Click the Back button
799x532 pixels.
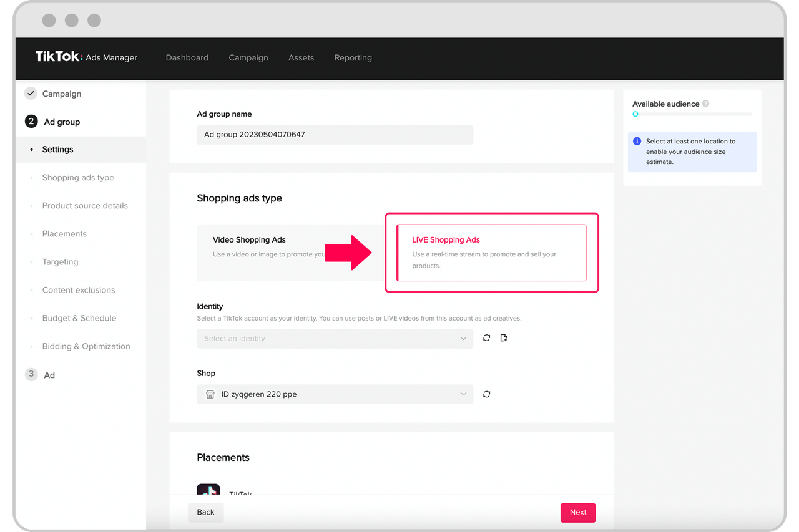pos(205,512)
